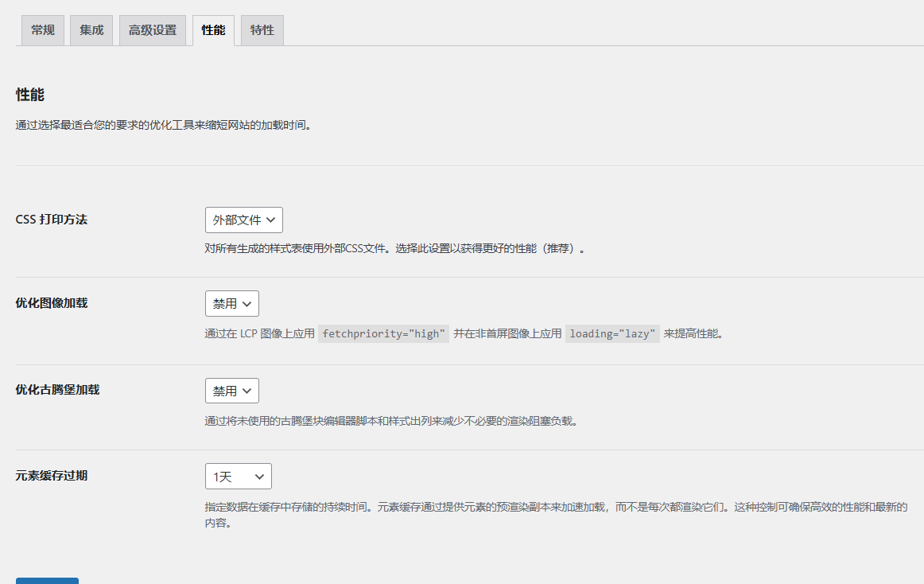Open the 元素缓存过期 duration dropdown

[x=238, y=476]
